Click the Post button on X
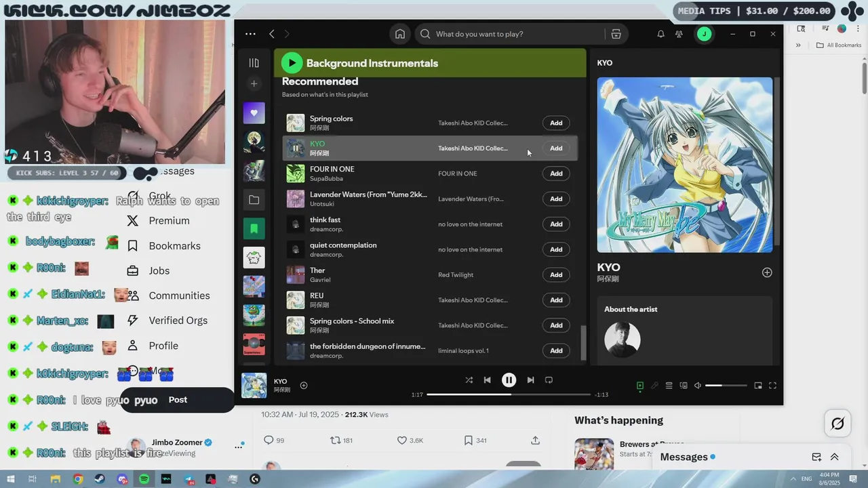Image resolution: width=868 pixels, height=488 pixels. (178, 400)
